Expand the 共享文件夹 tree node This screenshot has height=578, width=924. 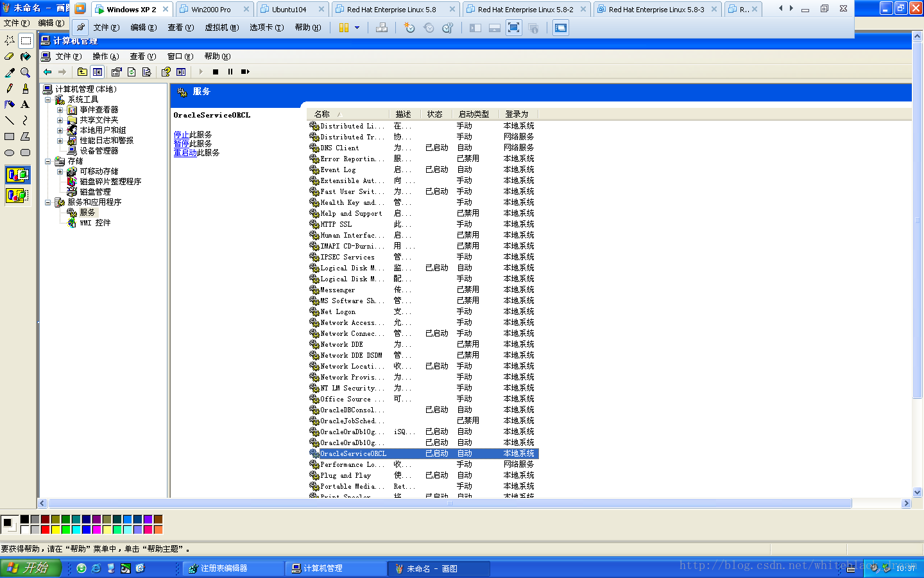(60, 120)
